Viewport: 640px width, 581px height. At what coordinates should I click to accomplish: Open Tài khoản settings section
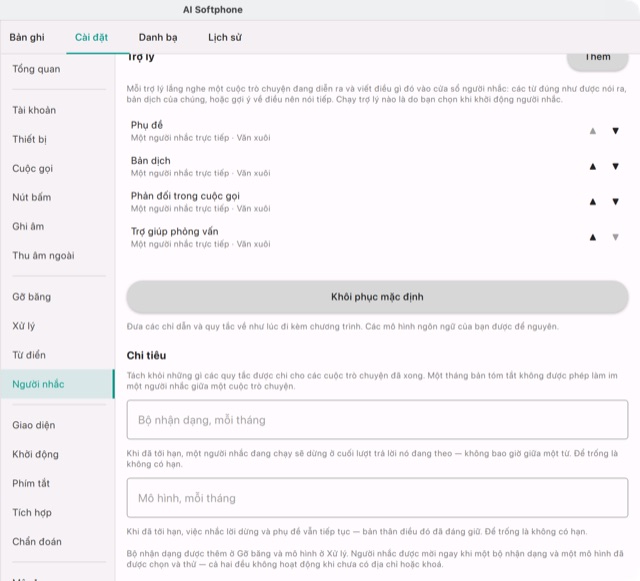(x=58, y=110)
